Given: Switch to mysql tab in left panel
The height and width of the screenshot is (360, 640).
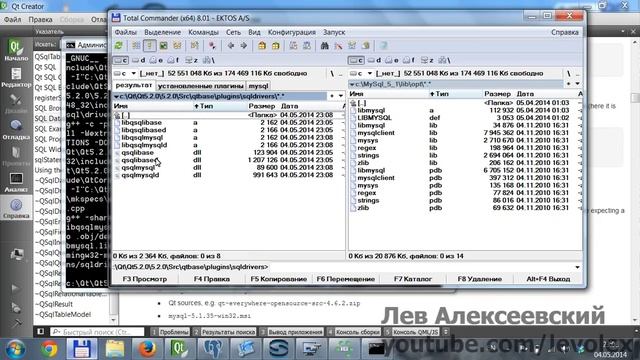Looking at the screenshot, I should point(258,86).
